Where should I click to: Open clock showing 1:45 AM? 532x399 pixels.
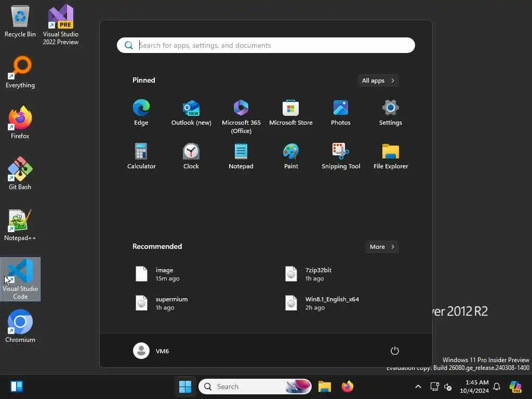tap(474, 387)
